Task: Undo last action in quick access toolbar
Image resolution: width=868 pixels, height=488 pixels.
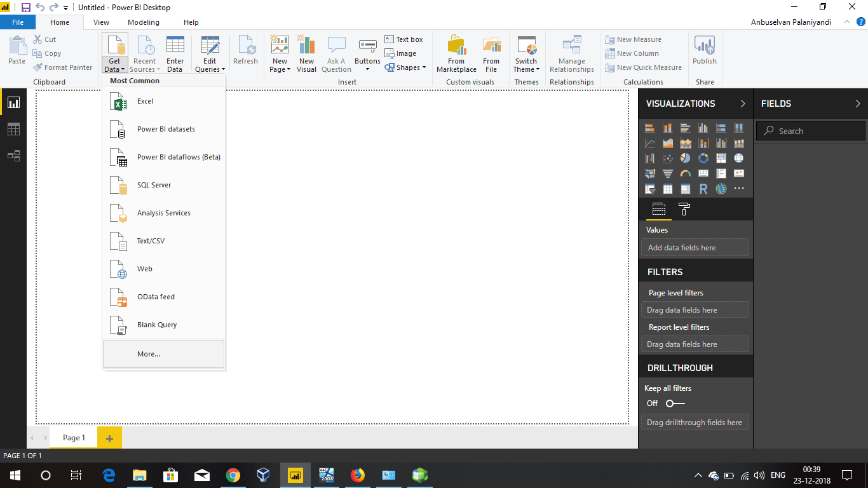Action: [40, 8]
